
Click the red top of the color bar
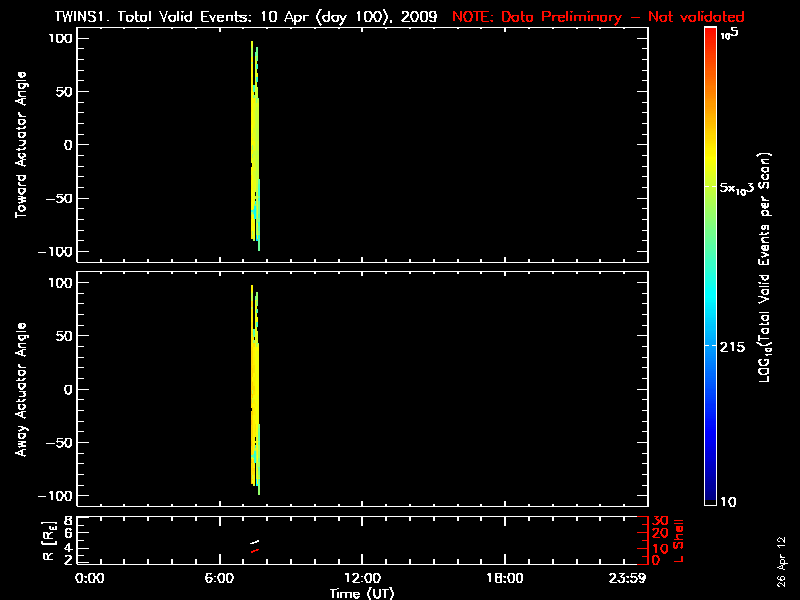click(709, 35)
